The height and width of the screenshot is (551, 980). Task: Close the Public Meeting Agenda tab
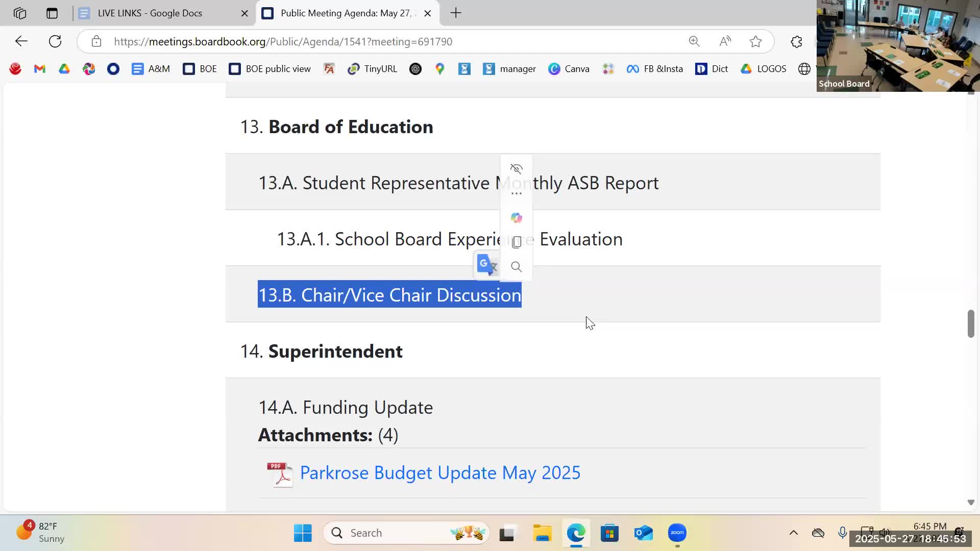[x=428, y=13]
